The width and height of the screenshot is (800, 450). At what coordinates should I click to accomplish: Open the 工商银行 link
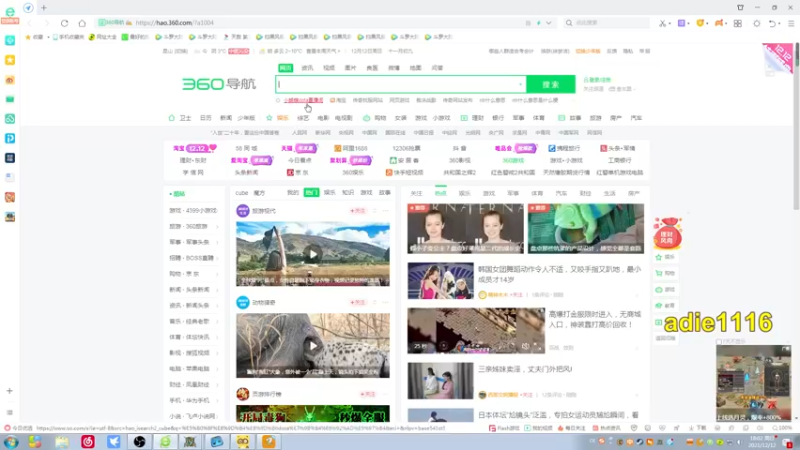[x=619, y=160]
